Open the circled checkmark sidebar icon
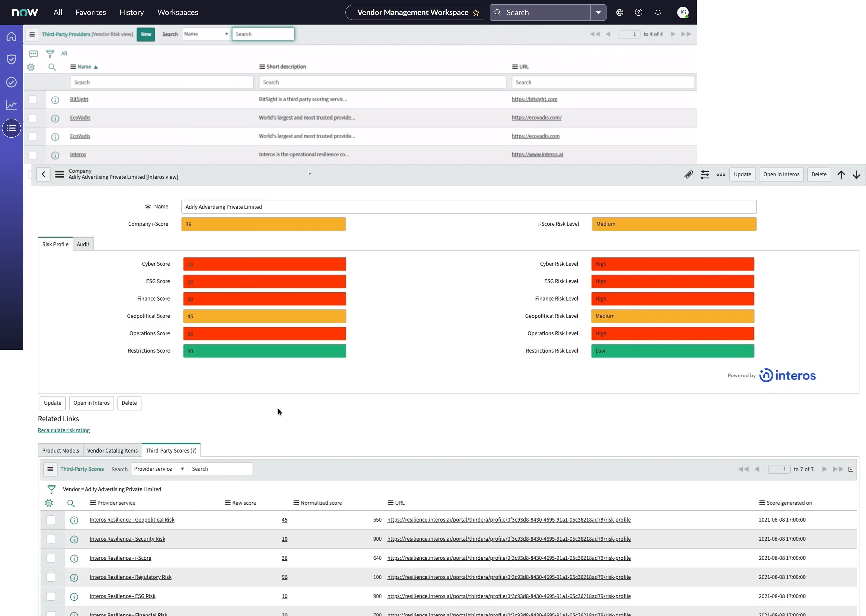 pos(11,82)
